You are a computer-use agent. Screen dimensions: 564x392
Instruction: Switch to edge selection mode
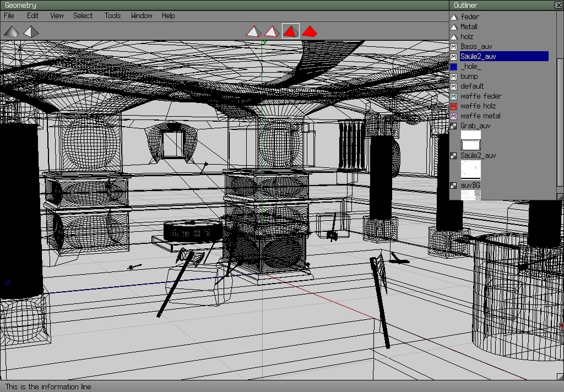pos(271,31)
